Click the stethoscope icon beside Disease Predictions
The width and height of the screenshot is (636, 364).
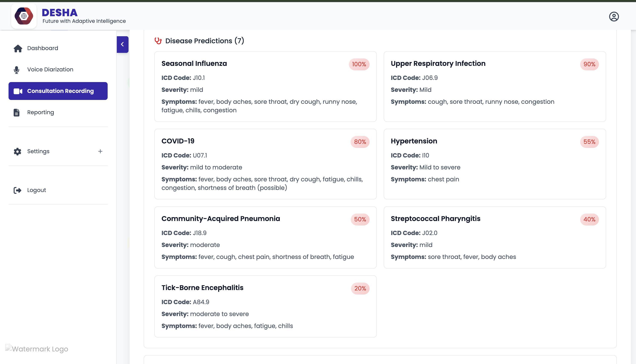[x=158, y=41]
